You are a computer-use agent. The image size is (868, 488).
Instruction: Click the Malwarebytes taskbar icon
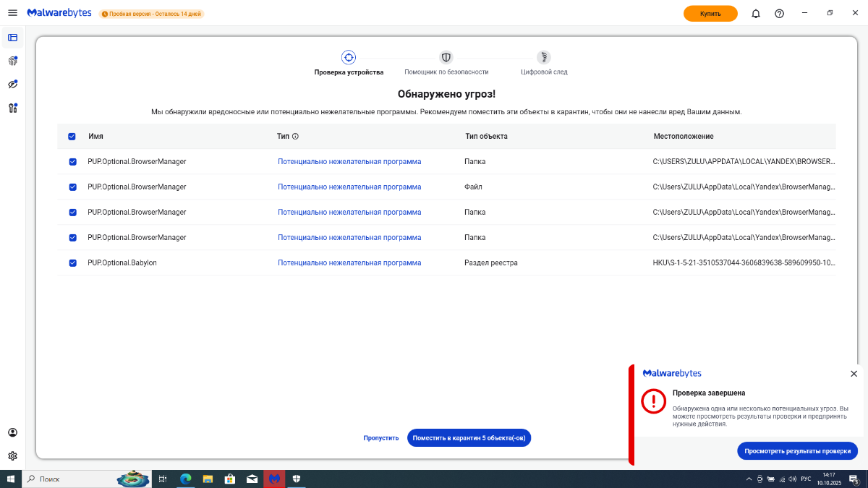[274, 479]
